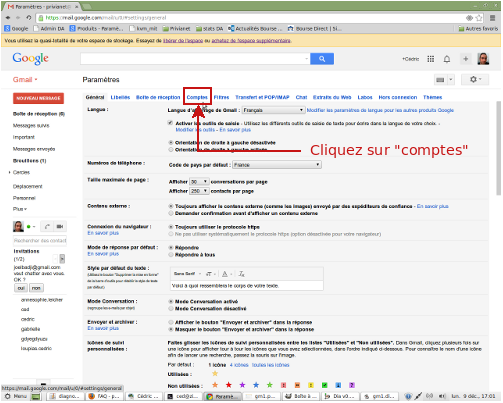Click the page vertical scrollbar
503x403 pixels.
(x=498, y=148)
